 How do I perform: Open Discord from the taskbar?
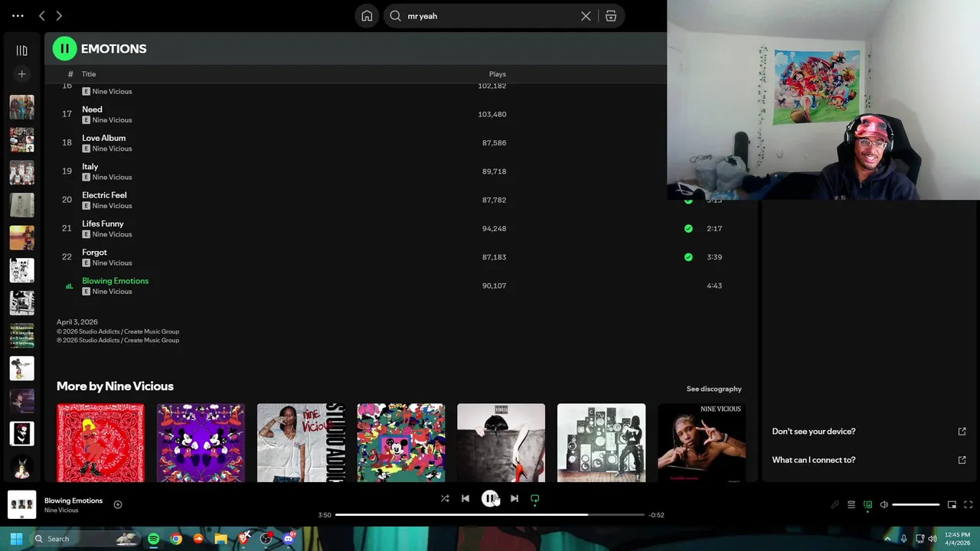289,539
